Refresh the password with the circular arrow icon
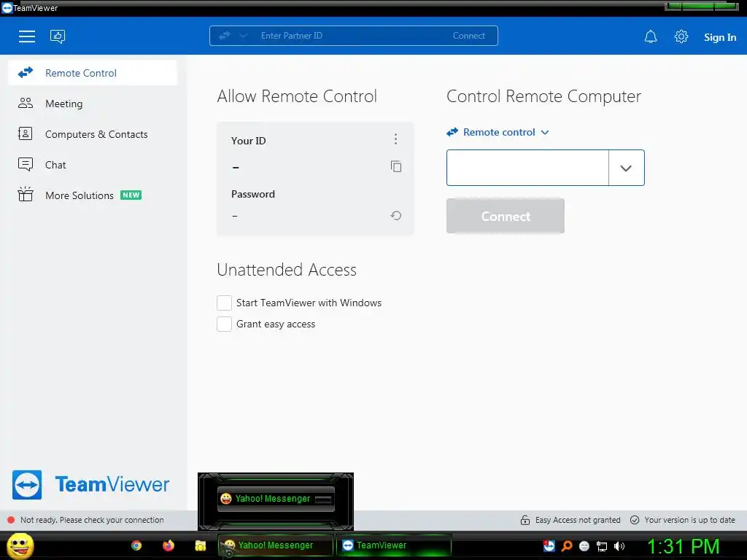This screenshot has width=747, height=560. pos(396,215)
